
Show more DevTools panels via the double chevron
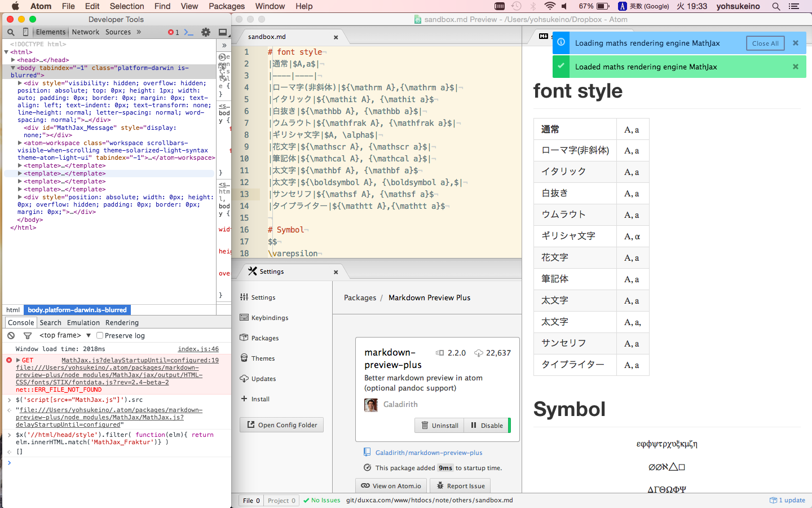pos(139,32)
